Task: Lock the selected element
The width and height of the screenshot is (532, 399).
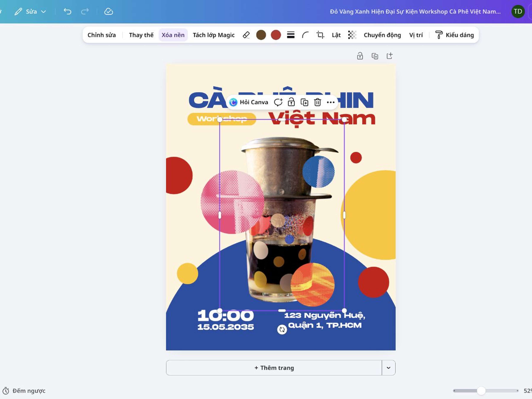Action: pos(291,102)
